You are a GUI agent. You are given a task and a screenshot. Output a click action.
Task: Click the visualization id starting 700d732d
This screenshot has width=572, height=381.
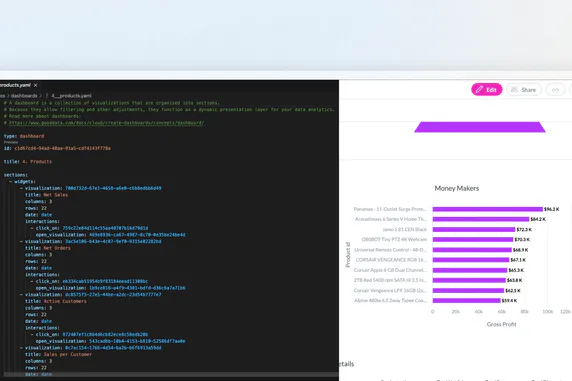pyautogui.click(x=113, y=188)
